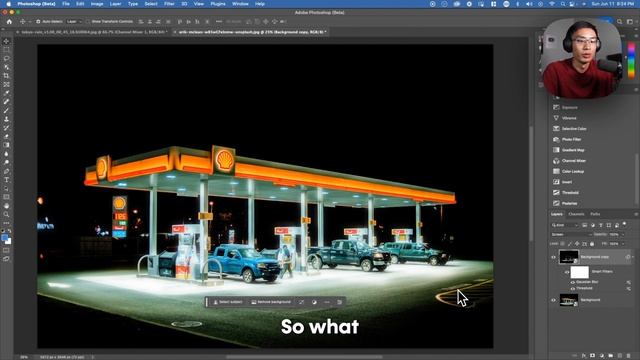Open the layer blend mode dropdown

pos(571,235)
